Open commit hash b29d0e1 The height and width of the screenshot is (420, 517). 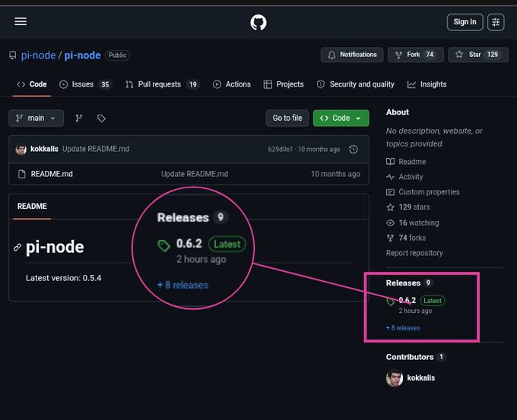tap(281, 149)
